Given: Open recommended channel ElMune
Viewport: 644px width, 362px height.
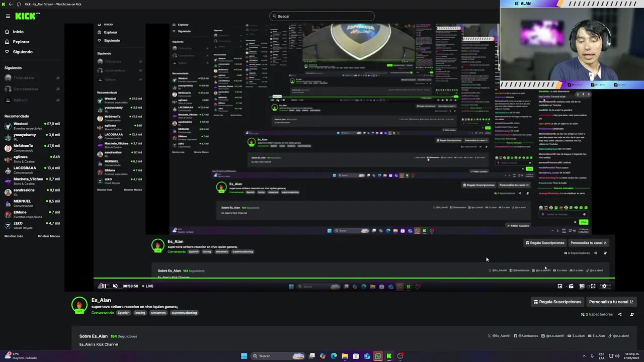Looking at the screenshot, I should (x=32, y=214).
